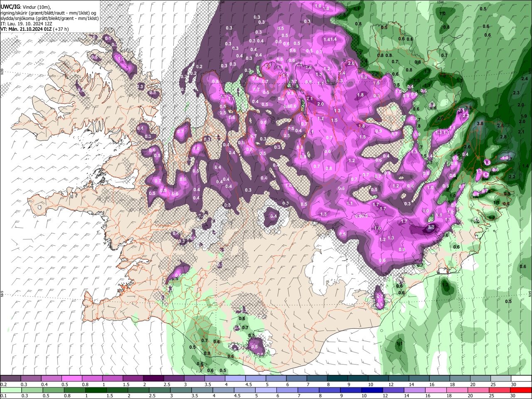Image resolution: width=532 pixels, height=399 pixels.
Task: Click the 8 dark teal swatch, upper legend row
Action: pyautogui.click(x=337, y=379)
